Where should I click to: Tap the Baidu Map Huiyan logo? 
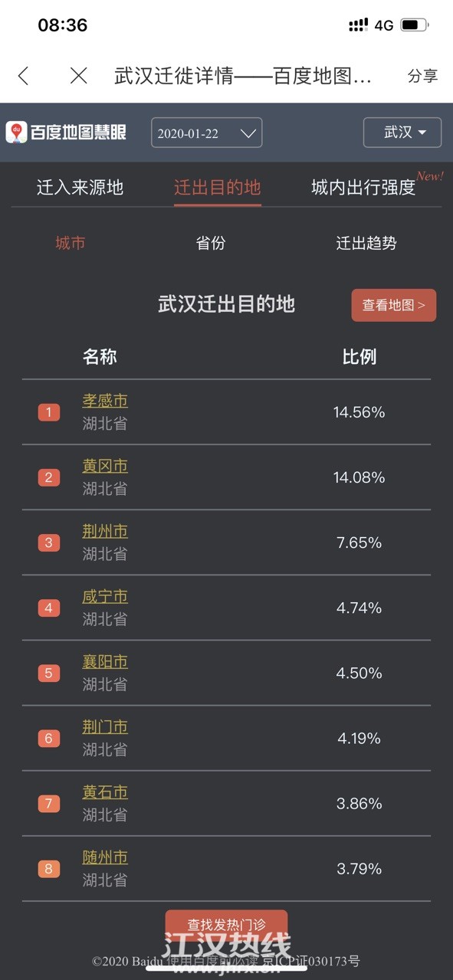point(66,133)
